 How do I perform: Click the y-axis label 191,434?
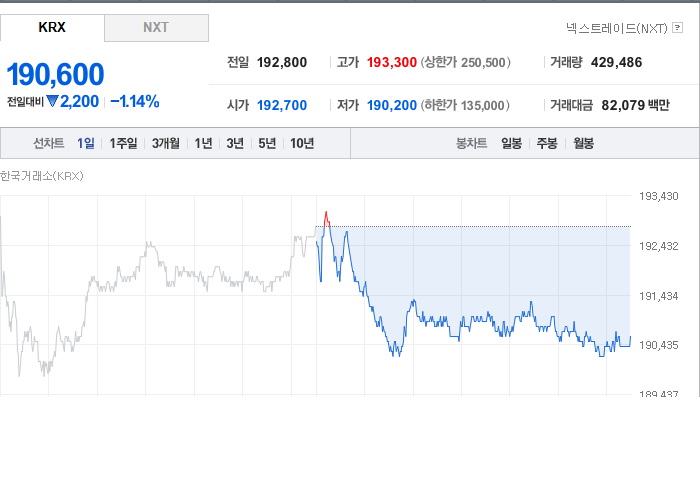pos(658,296)
